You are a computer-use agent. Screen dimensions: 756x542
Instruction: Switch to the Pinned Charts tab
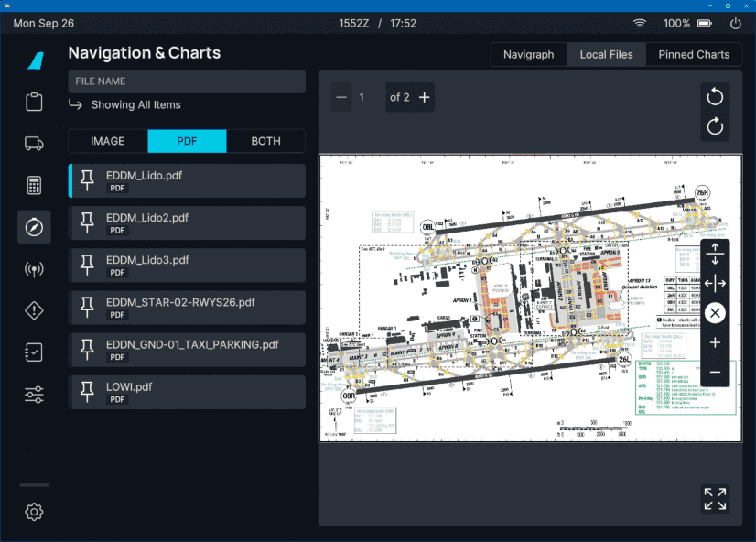pyautogui.click(x=694, y=54)
